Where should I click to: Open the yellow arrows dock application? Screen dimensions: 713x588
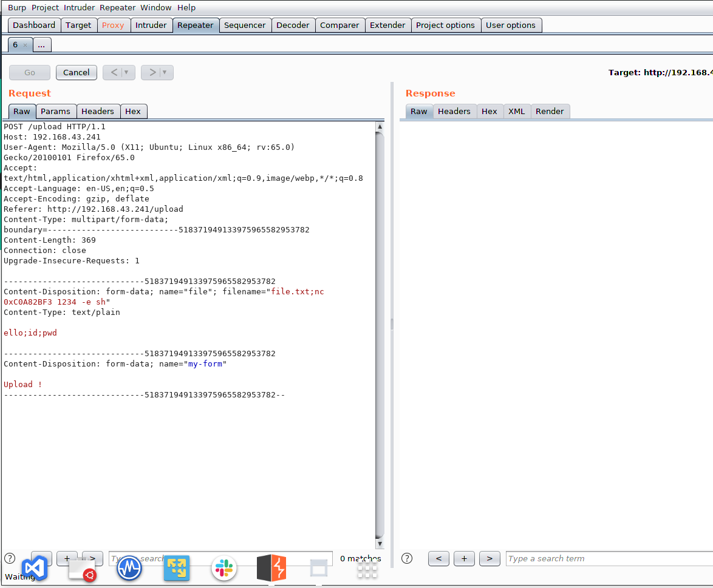coord(177,568)
